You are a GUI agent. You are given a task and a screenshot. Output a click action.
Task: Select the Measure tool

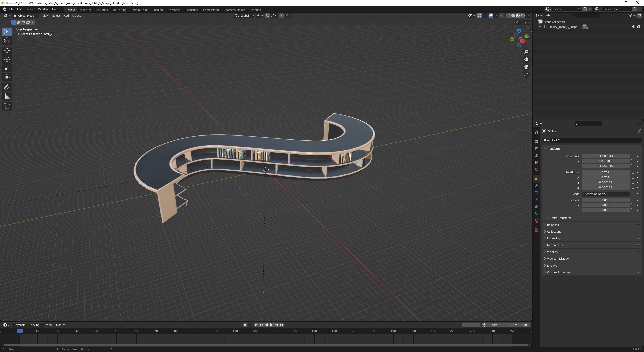point(7,96)
